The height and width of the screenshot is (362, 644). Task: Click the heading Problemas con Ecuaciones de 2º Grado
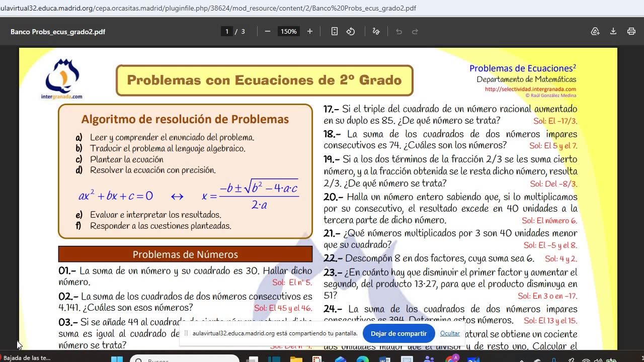(264, 80)
